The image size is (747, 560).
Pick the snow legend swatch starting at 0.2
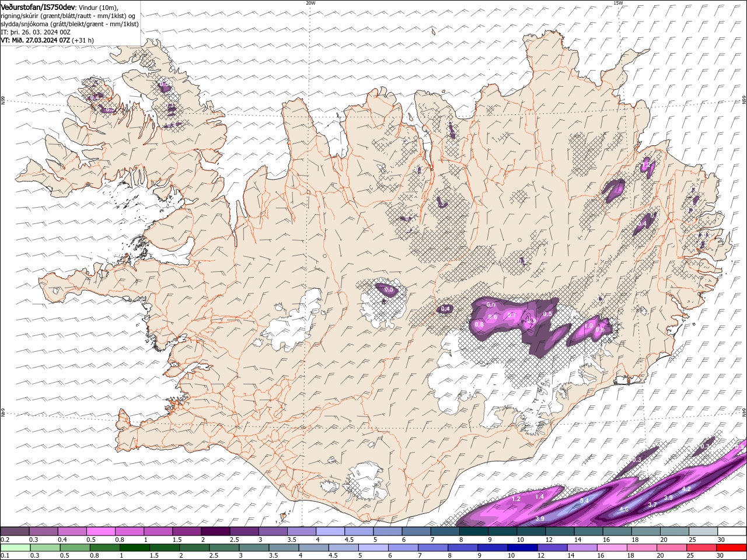pyautogui.click(x=15, y=531)
